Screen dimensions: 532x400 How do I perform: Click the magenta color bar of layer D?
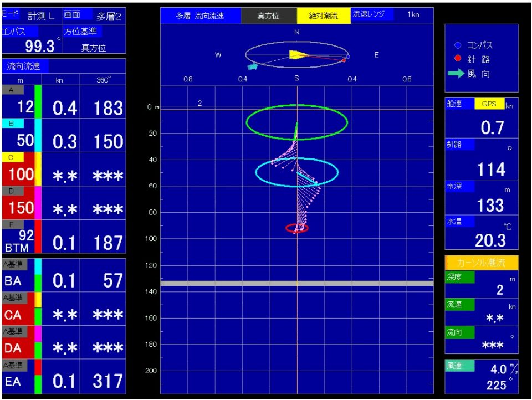coord(38,203)
